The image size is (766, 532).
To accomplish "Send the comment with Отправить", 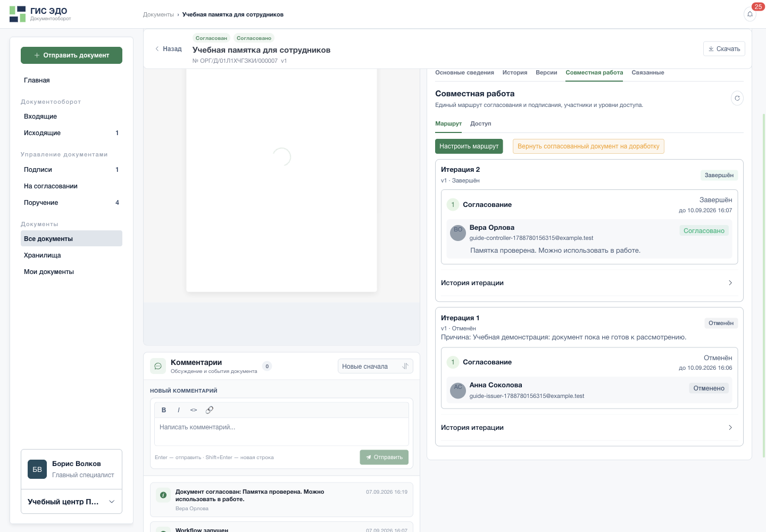I will pyautogui.click(x=384, y=458).
